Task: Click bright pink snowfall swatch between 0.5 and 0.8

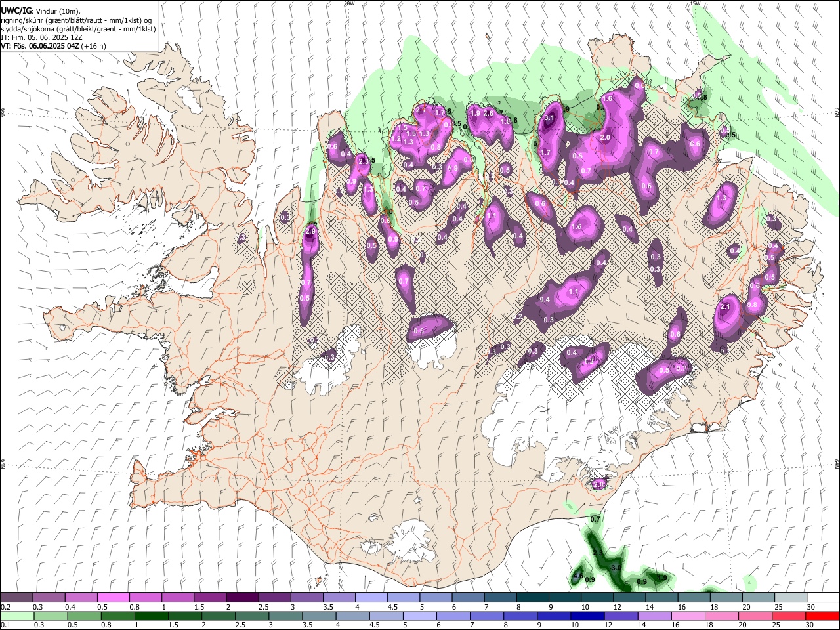Action: click(x=113, y=597)
